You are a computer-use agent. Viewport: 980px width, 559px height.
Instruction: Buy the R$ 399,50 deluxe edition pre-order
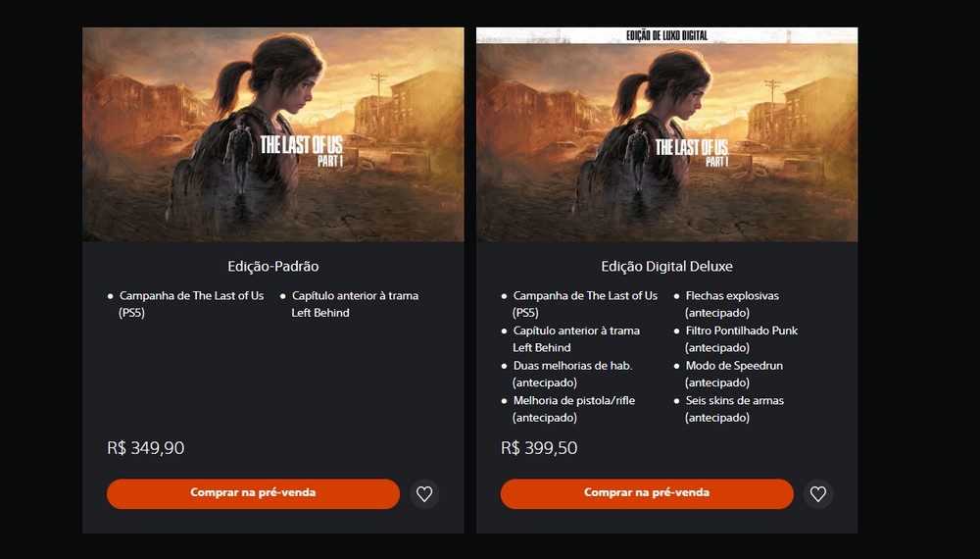647,494
